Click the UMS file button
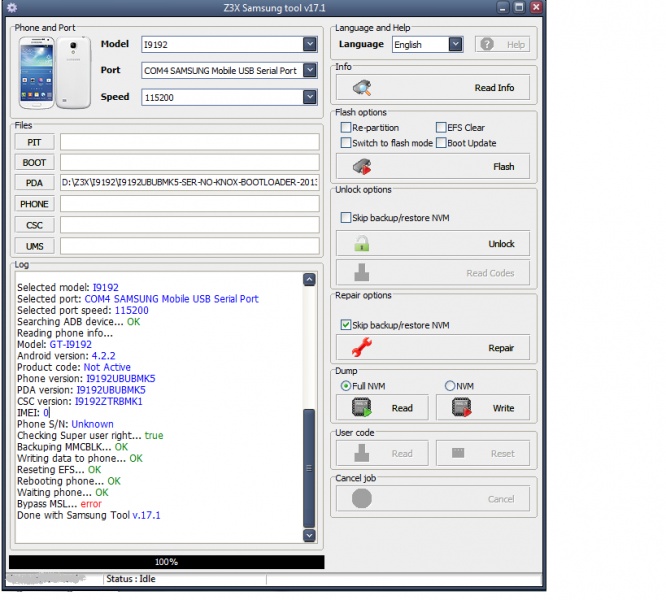Screen dimensions: 666x600 [34, 246]
